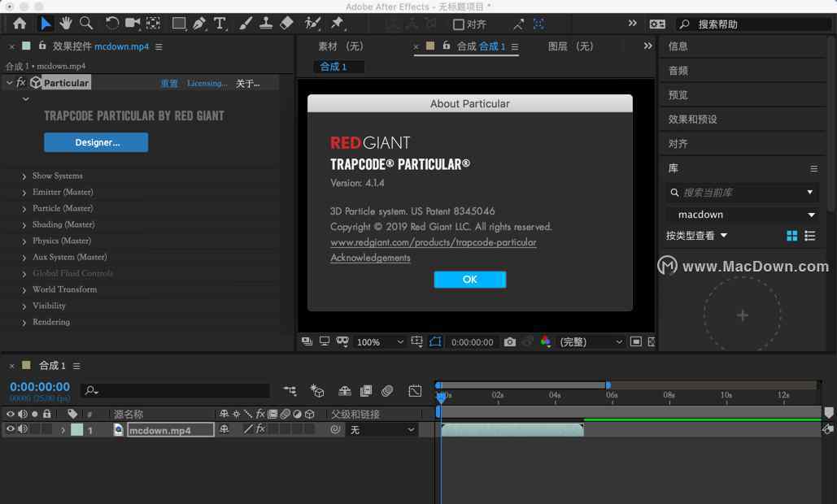Image resolution: width=837 pixels, height=504 pixels.
Task: Mute audio of mcdown.mp4 layer
Action: [x=23, y=428]
